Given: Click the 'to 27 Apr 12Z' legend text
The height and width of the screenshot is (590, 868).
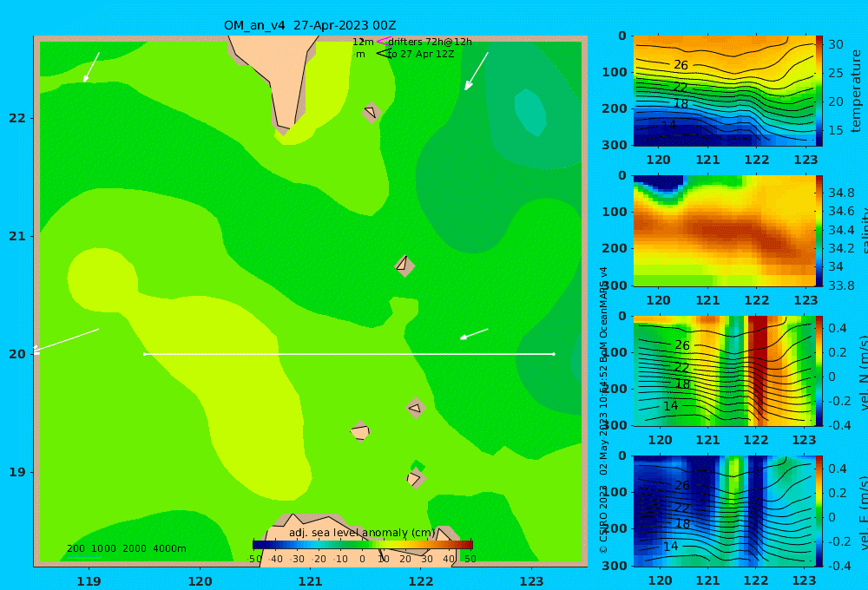Looking at the screenshot, I should point(421,54).
